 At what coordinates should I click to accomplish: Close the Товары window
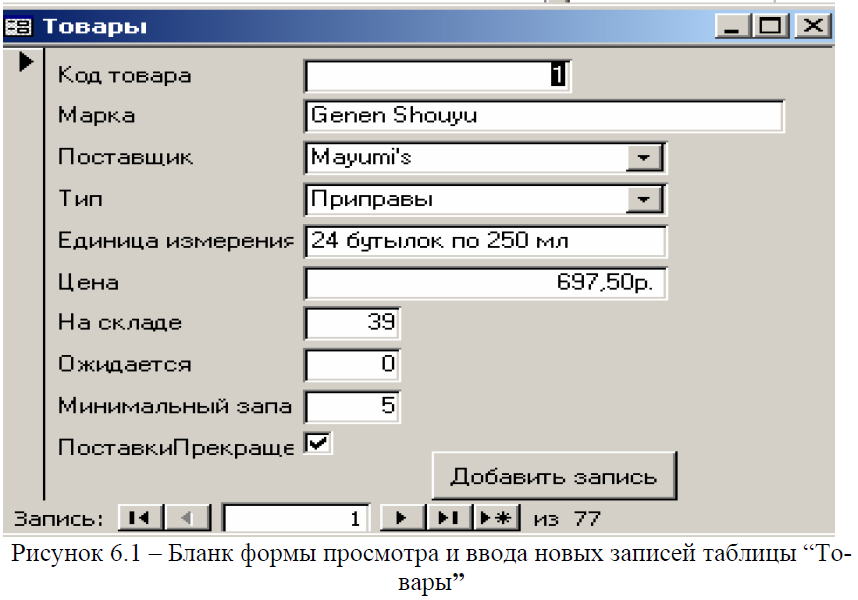tap(813, 26)
